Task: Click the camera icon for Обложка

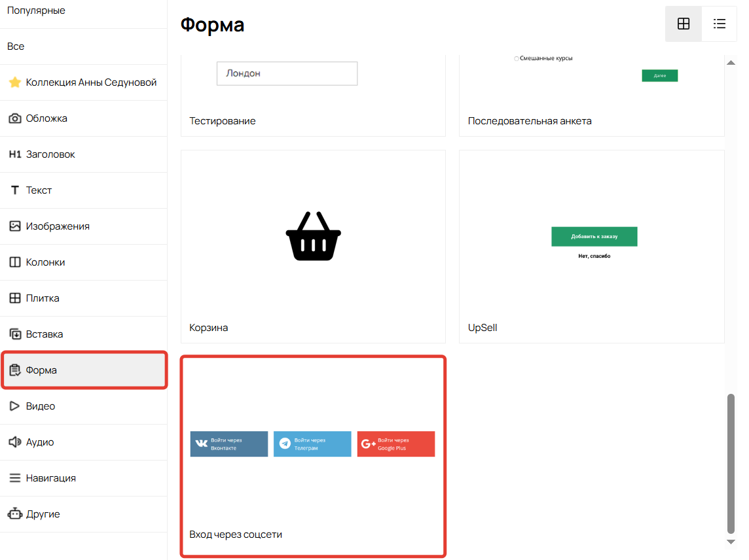Action: click(14, 118)
